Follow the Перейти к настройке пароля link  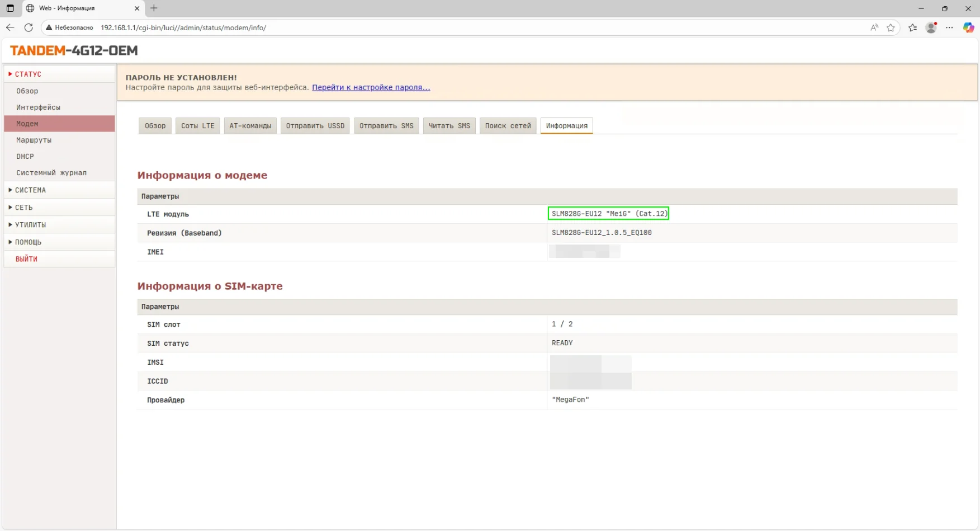371,87
